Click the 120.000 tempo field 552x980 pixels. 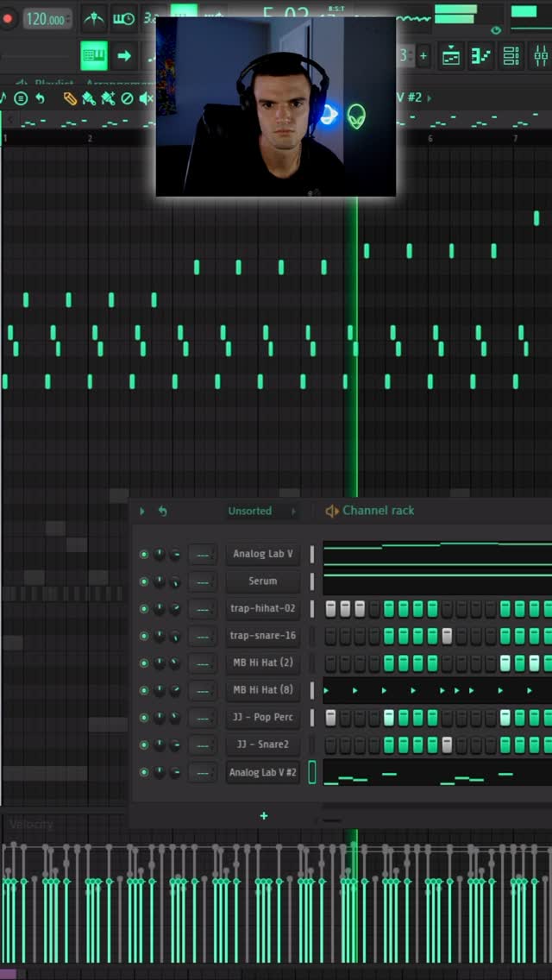coord(46,19)
